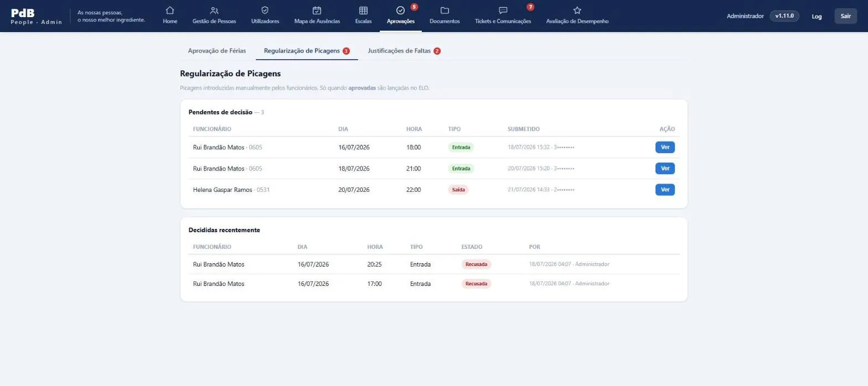The image size is (868, 386).
Task: Click Entrada badge in the 18:00 row
Action: pyautogui.click(x=461, y=147)
